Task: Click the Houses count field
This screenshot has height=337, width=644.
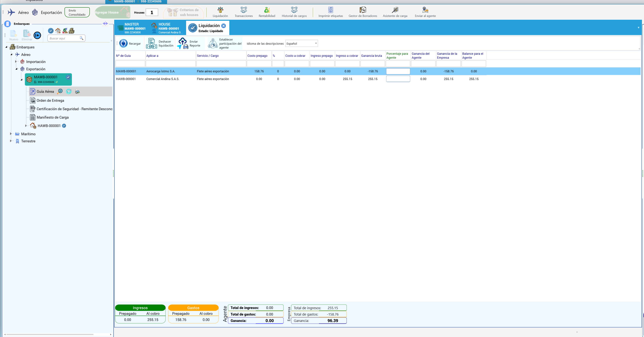Action: [x=152, y=13]
